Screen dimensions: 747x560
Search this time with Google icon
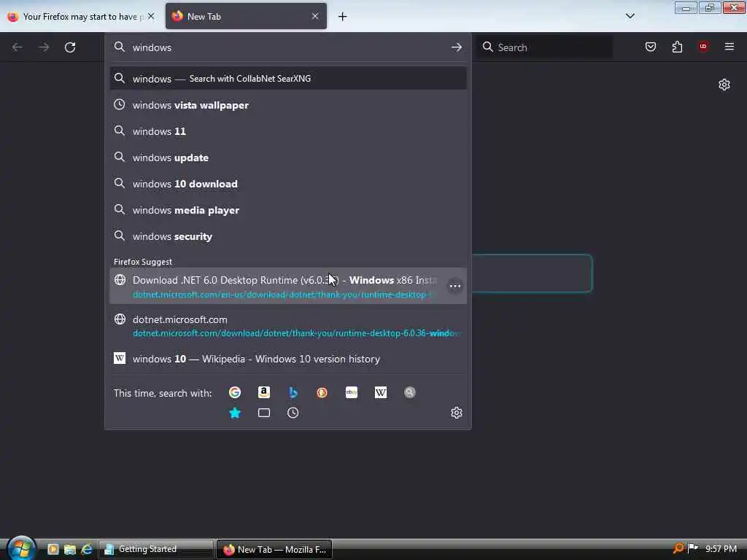[235, 392]
